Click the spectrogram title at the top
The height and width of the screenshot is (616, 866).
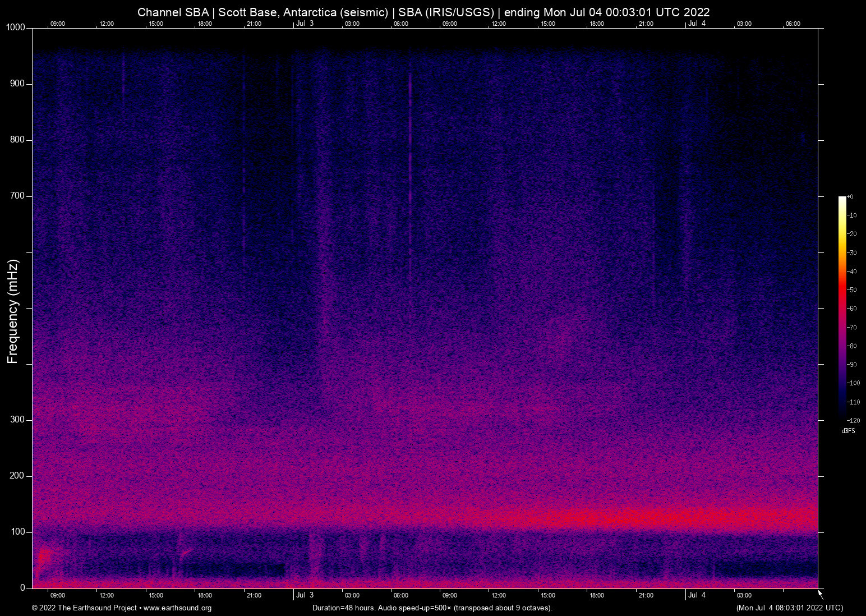click(x=423, y=12)
